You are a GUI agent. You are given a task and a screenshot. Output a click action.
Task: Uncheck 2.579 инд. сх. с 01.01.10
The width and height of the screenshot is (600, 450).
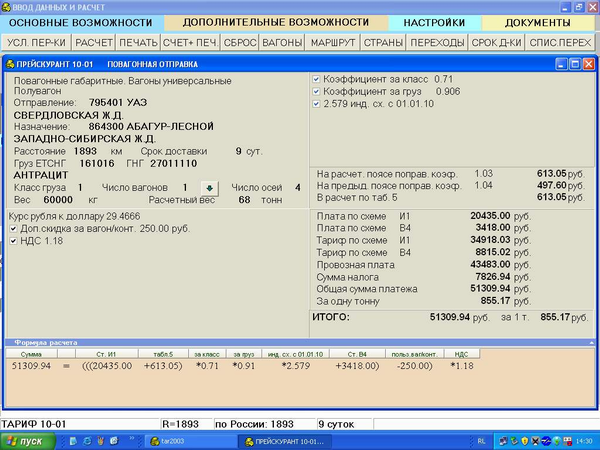pos(316,104)
